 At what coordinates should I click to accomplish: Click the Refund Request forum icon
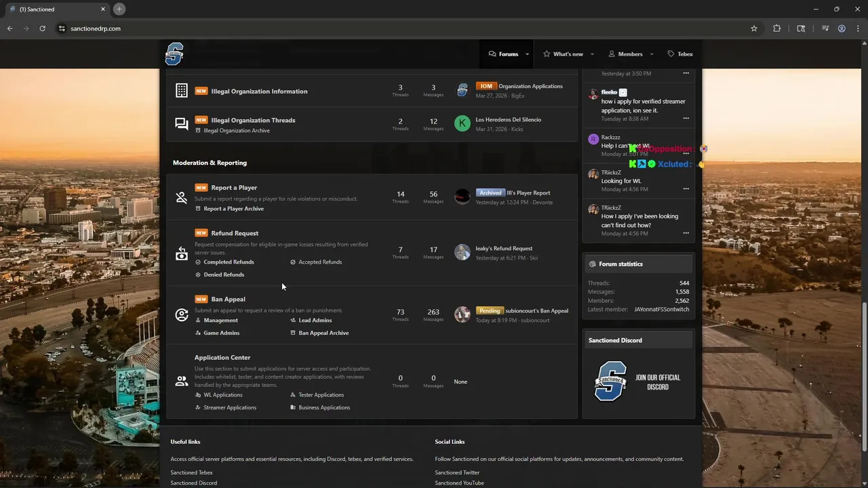[x=181, y=254]
